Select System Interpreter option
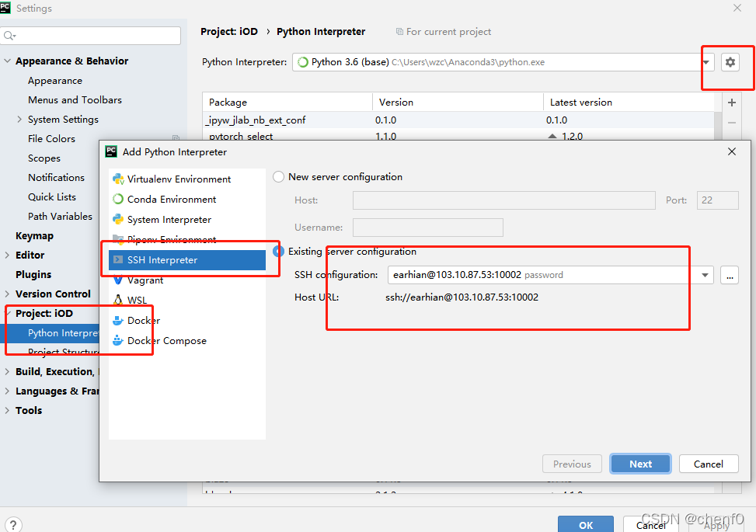The image size is (756, 532). click(187, 219)
